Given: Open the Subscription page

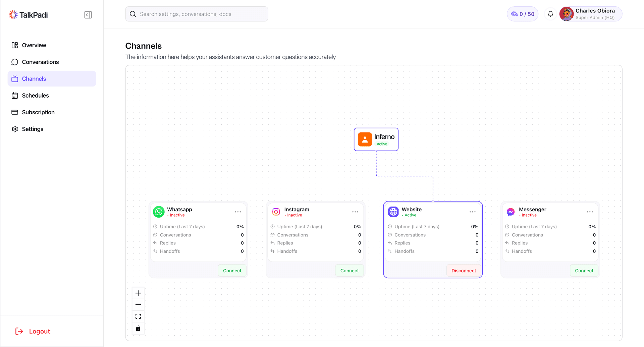Looking at the screenshot, I should point(52,112).
